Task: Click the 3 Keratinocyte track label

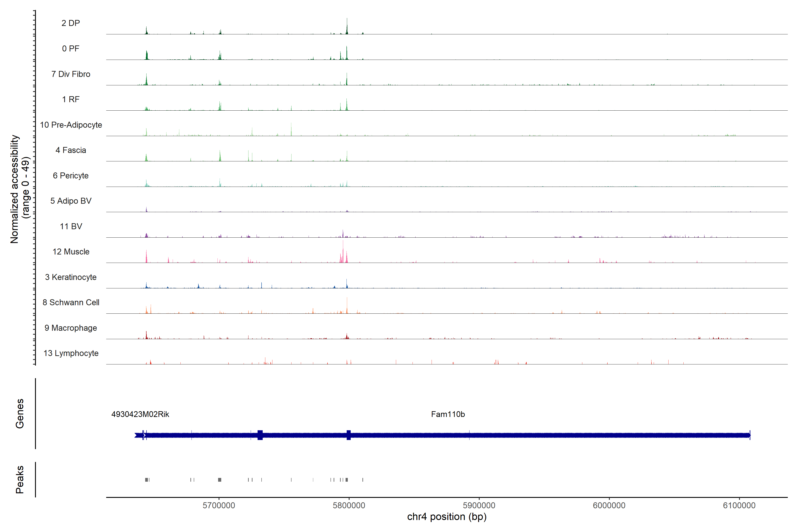Action: pyautogui.click(x=70, y=277)
